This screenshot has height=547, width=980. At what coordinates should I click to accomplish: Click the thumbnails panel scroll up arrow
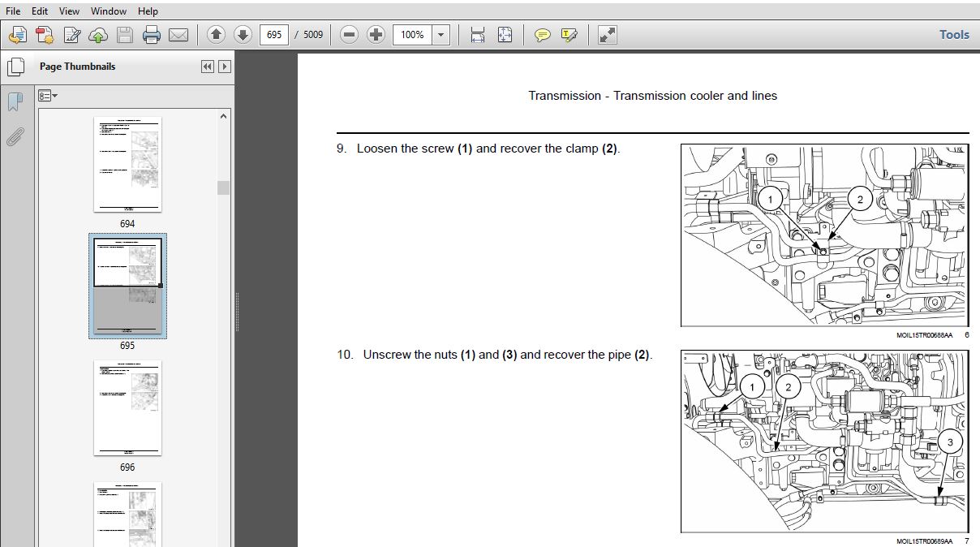pyautogui.click(x=223, y=116)
